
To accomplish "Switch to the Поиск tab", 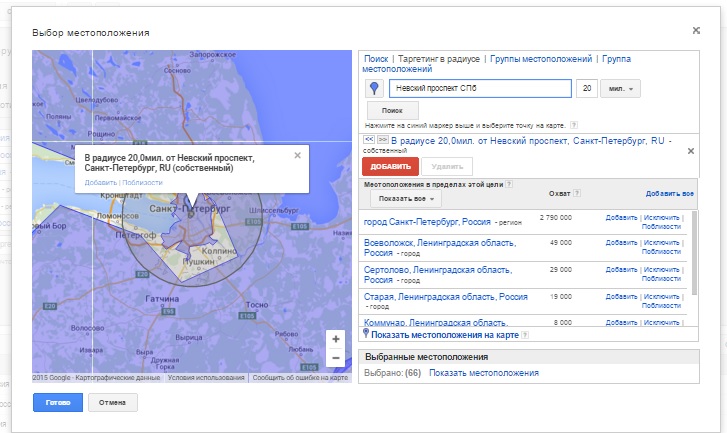I will point(376,59).
